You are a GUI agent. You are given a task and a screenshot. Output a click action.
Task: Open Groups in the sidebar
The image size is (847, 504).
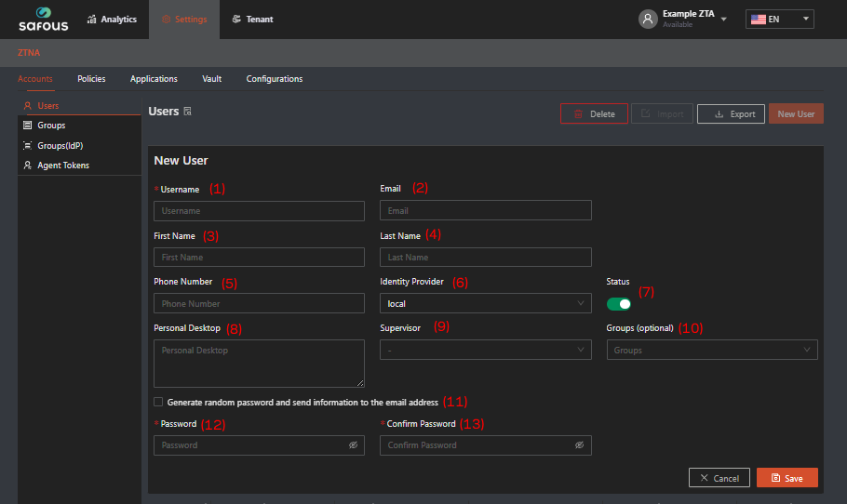[x=50, y=126]
